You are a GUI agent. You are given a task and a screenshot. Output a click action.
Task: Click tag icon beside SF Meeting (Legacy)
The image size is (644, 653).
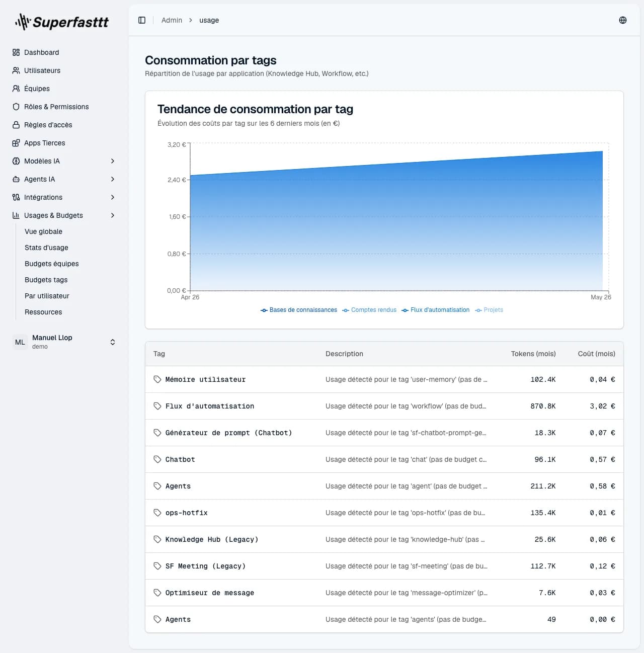point(157,566)
